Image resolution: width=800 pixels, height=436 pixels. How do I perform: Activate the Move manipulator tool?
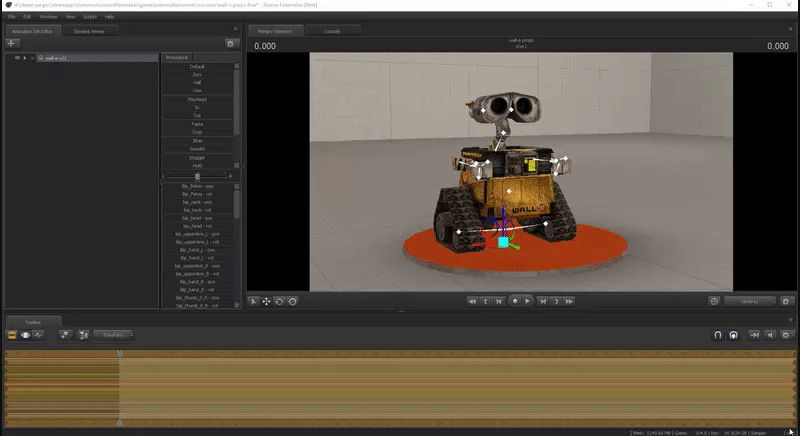click(x=266, y=301)
